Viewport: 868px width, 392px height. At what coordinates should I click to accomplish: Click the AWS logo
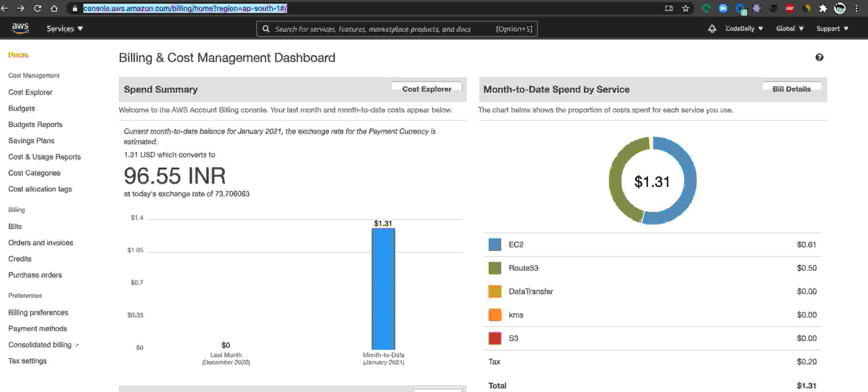pyautogui.click(x=20, y=28)
